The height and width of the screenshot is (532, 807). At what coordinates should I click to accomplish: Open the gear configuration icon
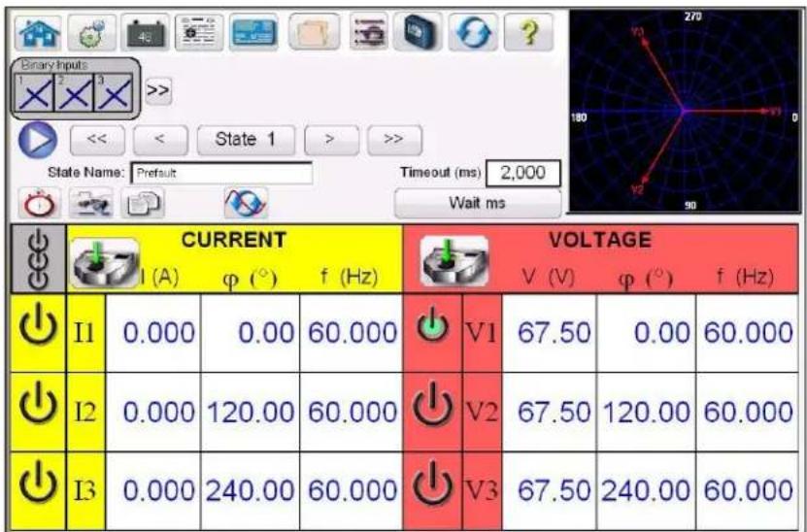tap(92, 33)
